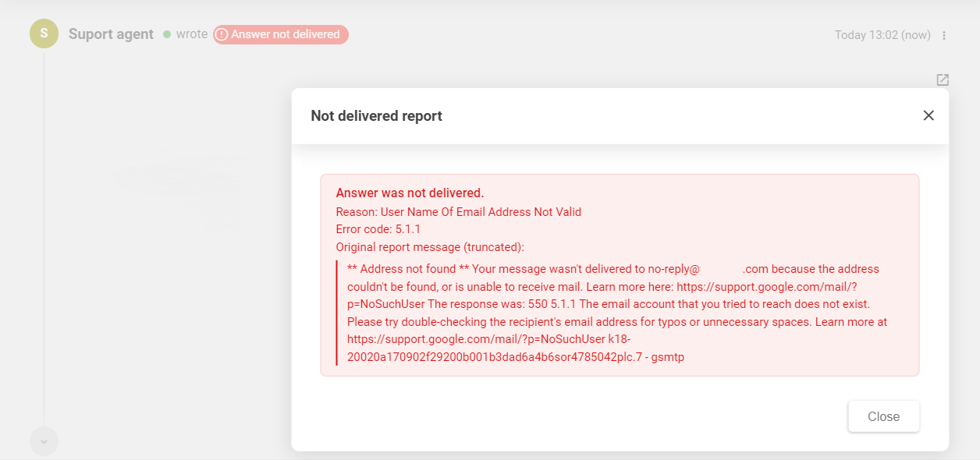The image size is (980, 460).
Task: Click the "Answer not delivered" warning badge
Action: coord(281,34)
